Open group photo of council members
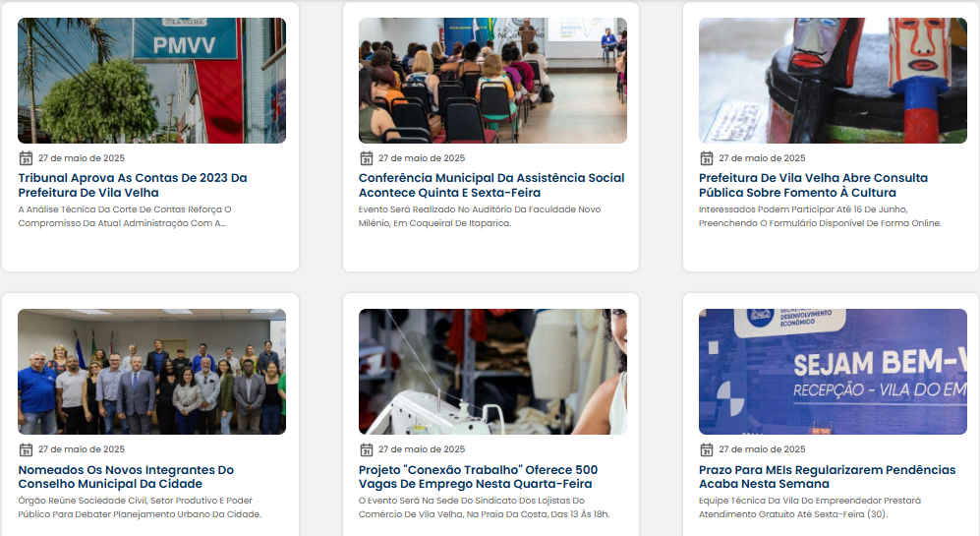Viewport: 980px width, 536px height. coord(152,372)
